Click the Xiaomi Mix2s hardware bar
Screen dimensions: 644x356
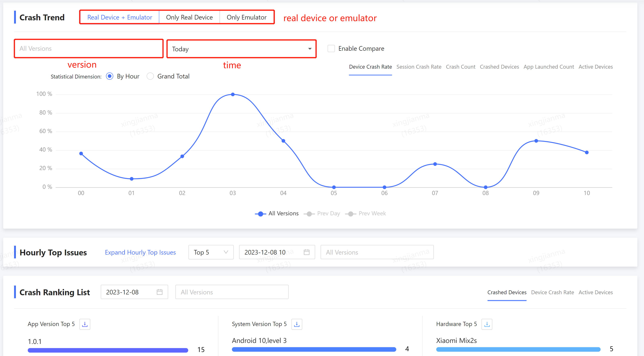[518, 349]
